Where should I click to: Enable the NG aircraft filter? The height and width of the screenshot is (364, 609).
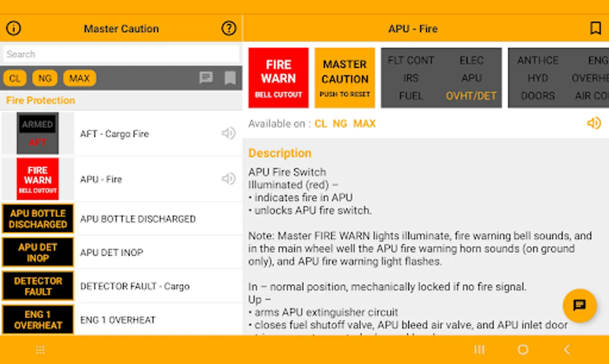[x=44, y=78]
